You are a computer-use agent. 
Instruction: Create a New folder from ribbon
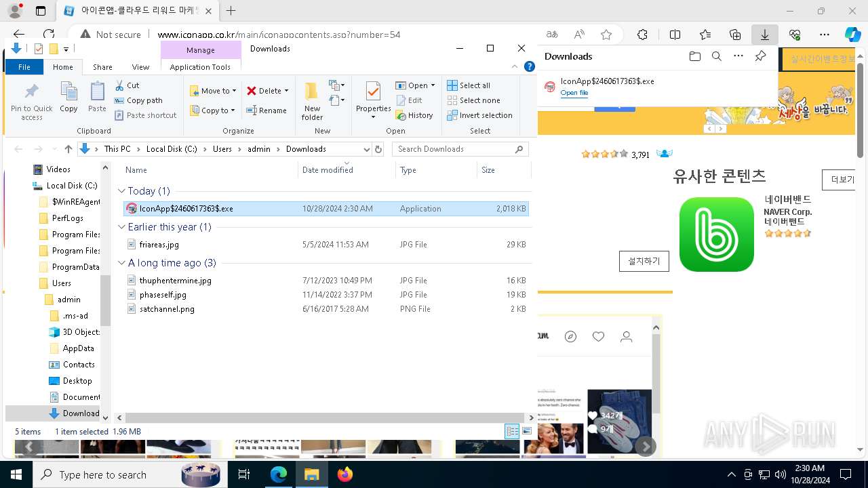click(x=312, y=102)
